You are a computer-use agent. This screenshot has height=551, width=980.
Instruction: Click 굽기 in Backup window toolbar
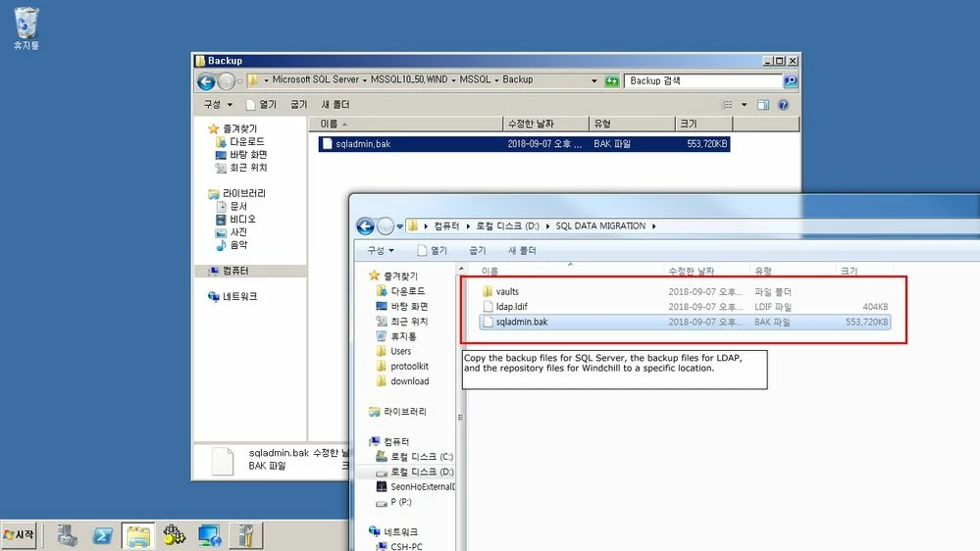(x=299, y=104)
